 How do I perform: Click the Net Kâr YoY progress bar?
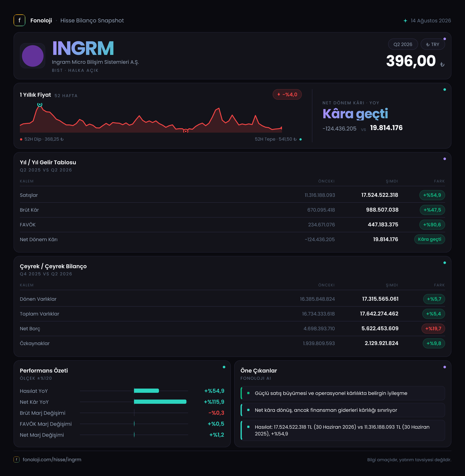(160, 402)
